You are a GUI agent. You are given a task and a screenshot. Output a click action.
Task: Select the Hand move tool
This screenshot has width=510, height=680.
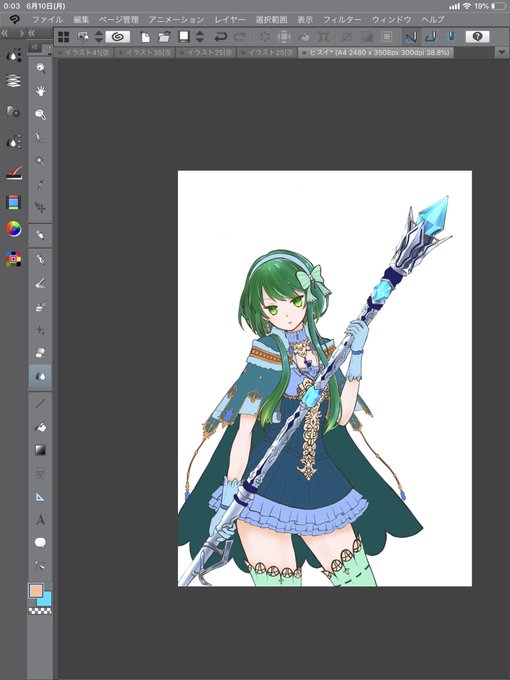point(40,91)
